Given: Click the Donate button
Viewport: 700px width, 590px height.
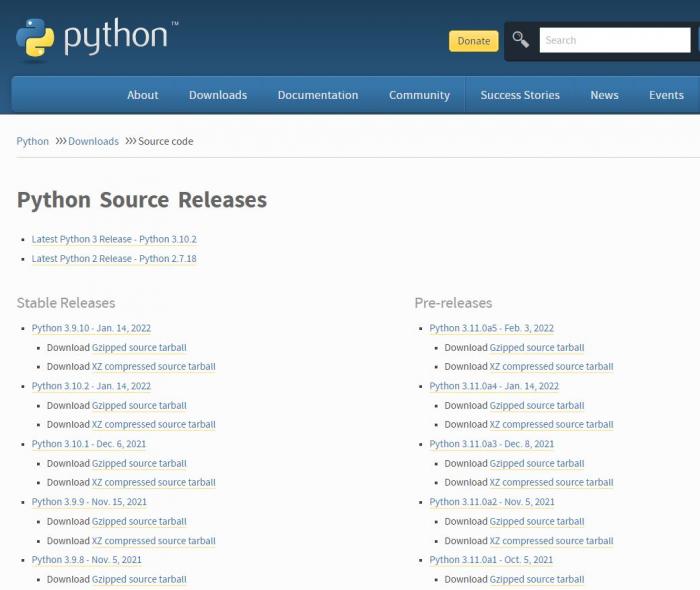Looking at the screenshot, I should (x=474, y=41).
